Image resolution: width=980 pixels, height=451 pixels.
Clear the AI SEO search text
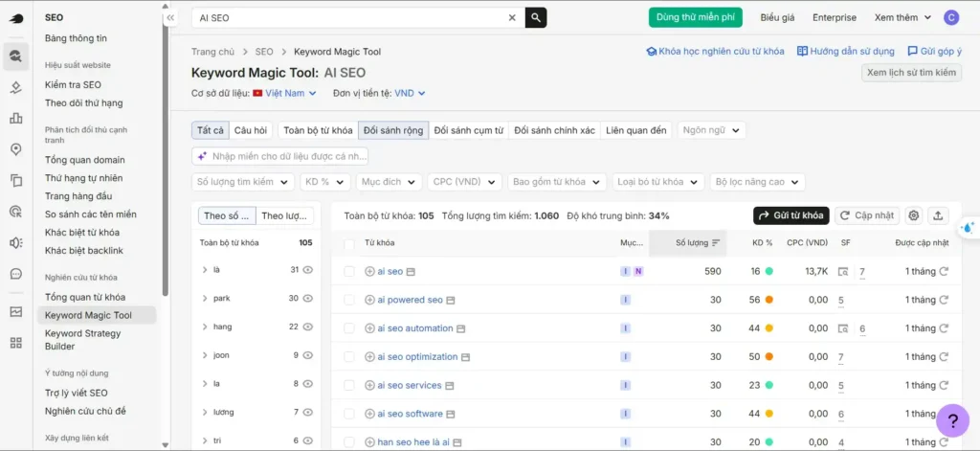[512, 17]
